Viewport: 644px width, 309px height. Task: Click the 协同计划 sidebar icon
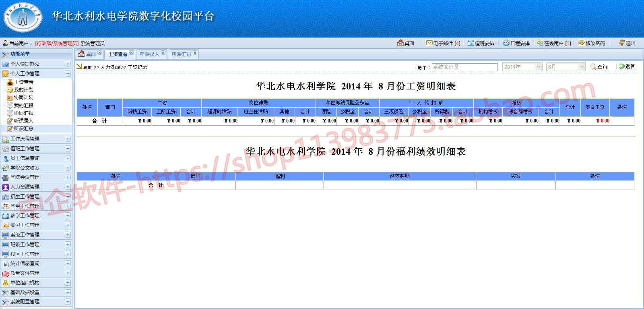coord(10,97)
